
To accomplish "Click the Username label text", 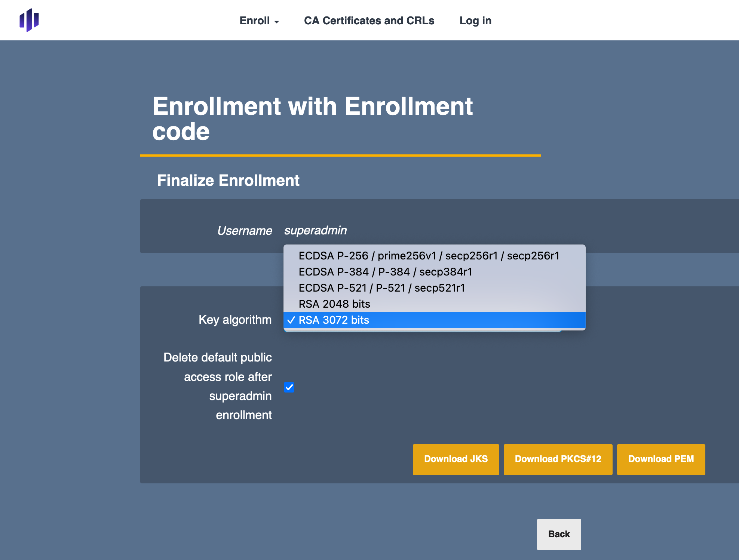I will (245, 231).
